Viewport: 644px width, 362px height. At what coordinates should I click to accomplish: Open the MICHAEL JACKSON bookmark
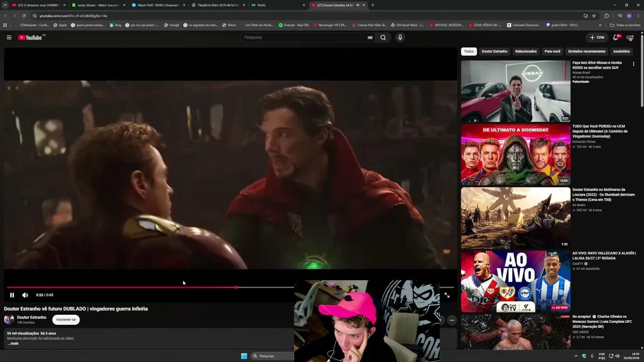click(x=446, y=25)
